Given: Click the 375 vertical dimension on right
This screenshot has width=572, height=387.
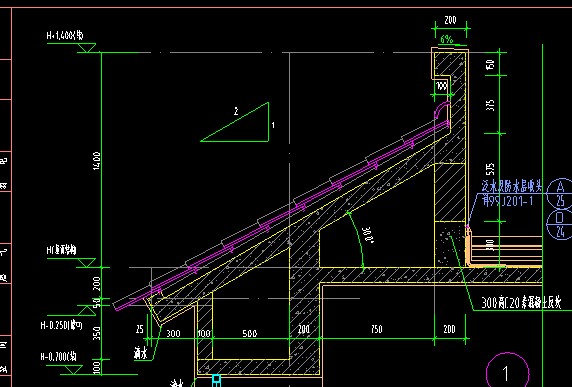Looking at the screenshot, I should pos(491,105).
